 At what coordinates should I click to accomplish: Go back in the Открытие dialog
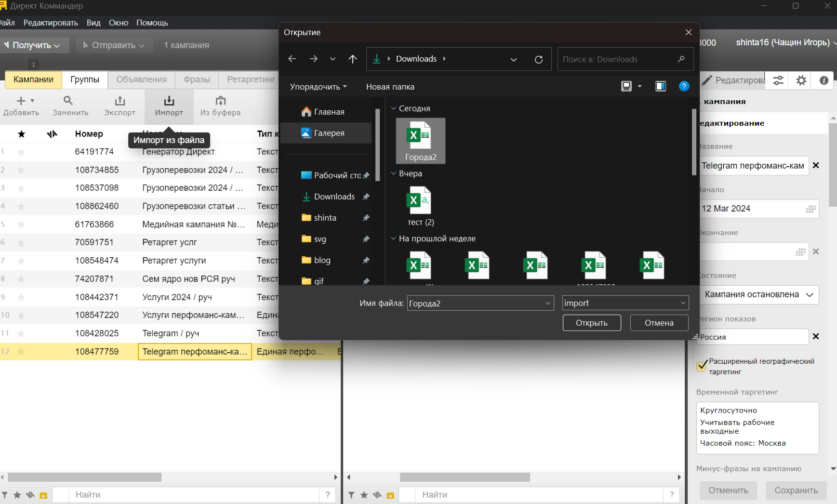pos(292,59)
